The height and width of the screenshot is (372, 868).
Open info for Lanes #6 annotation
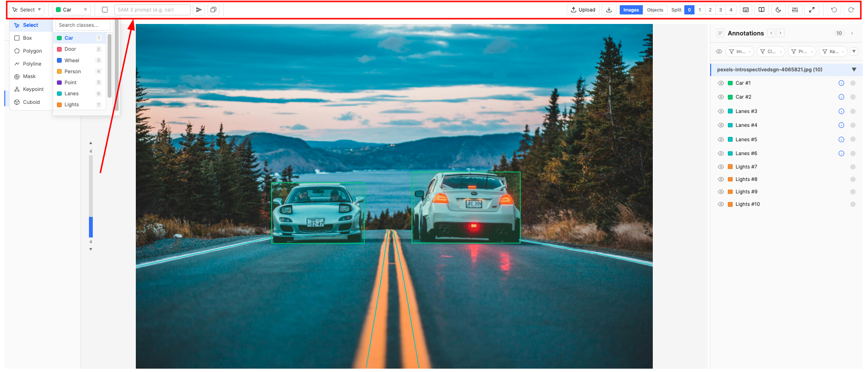pos(841,154)
